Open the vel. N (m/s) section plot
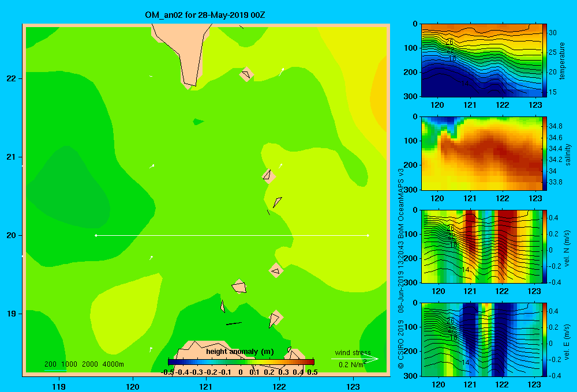The width and height of the screenshot is (577, 392). tap(482, 246)
